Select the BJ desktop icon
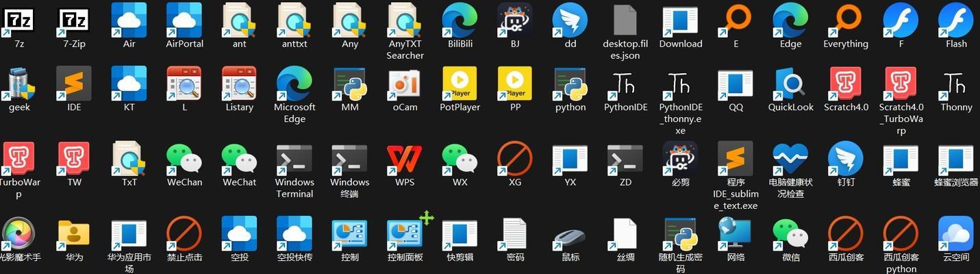 click(x=515, y=21)
